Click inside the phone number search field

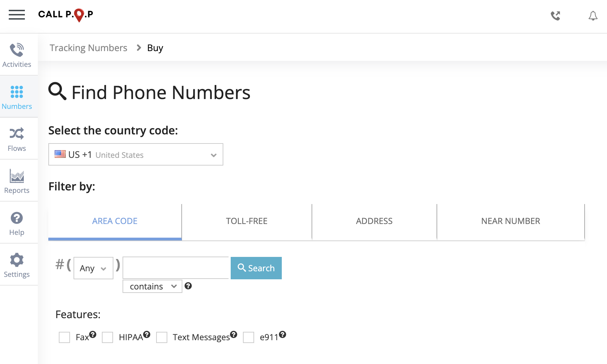coord(175,268)
